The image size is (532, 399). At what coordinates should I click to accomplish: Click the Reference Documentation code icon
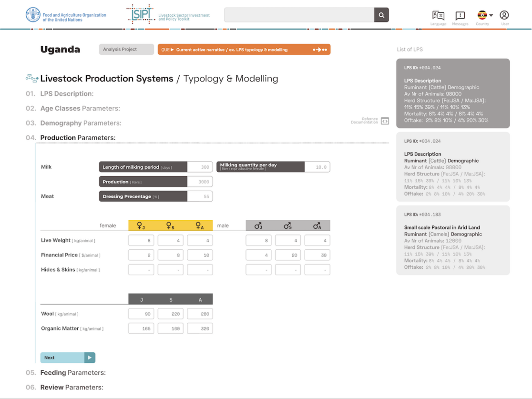[385, 121]
